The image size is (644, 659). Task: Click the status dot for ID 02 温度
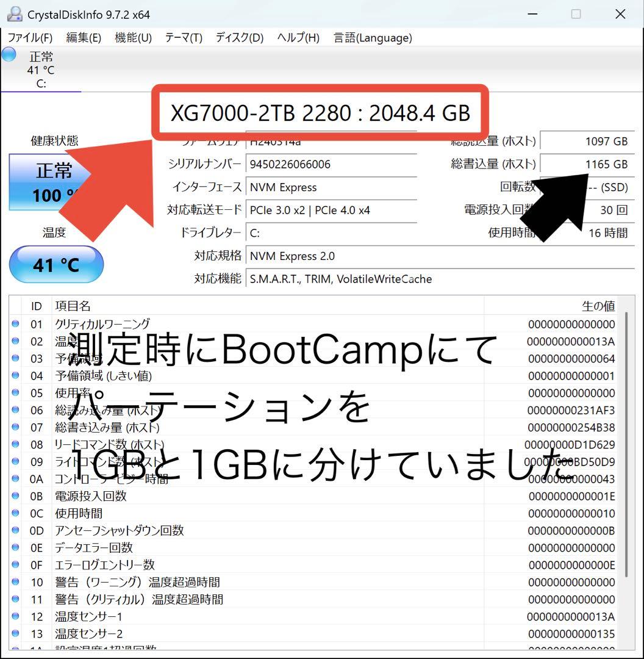tap(15, 341)
